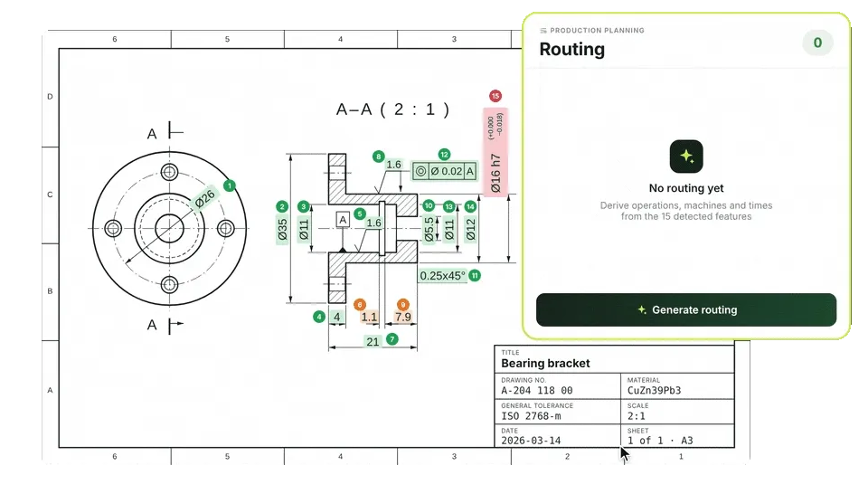Select orange feature marker 6 above 1.1
868x494 pixels.
tap(360, 305)
